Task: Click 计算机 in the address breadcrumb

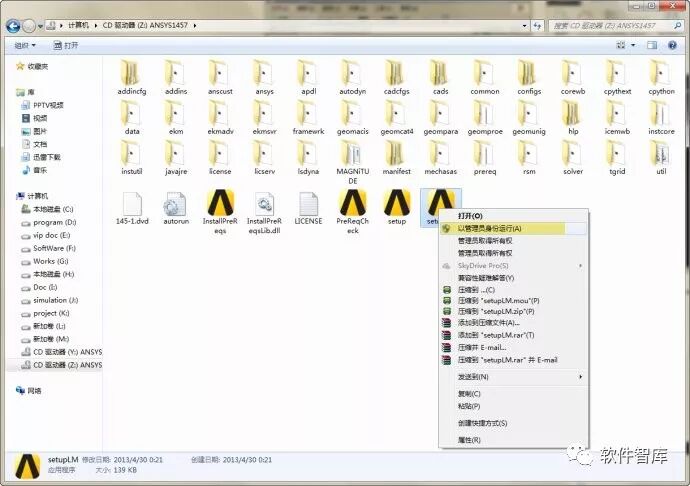Action: [x=78, y=26]
